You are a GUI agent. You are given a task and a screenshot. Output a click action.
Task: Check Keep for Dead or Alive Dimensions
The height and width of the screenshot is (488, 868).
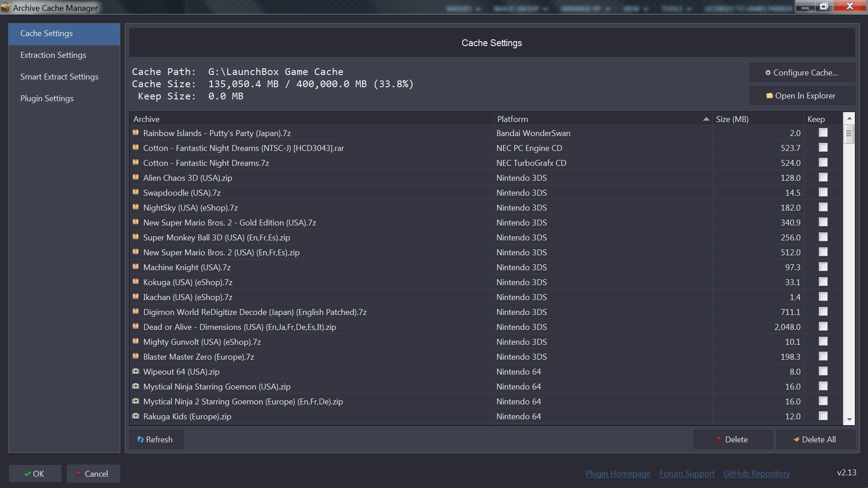[823, 326]
